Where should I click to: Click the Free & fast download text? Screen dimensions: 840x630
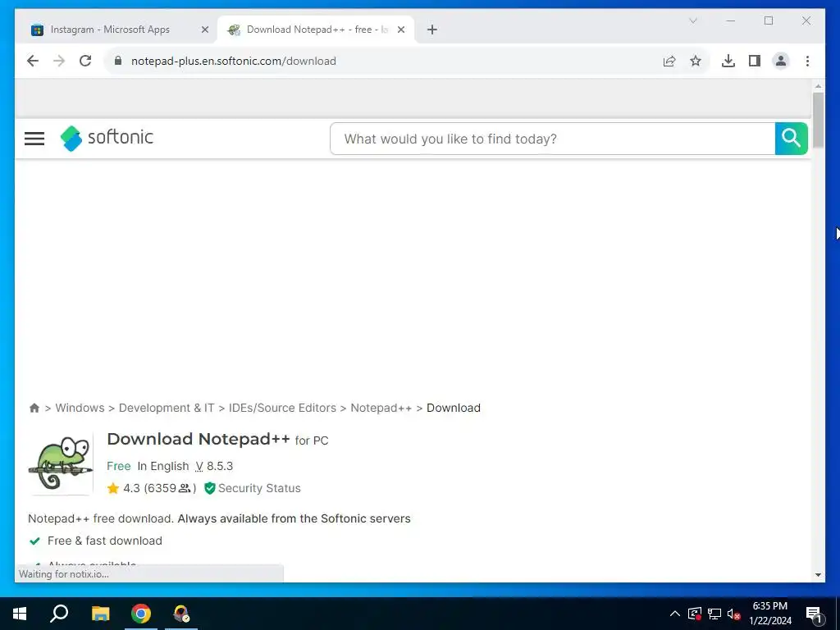coord(105,541)
